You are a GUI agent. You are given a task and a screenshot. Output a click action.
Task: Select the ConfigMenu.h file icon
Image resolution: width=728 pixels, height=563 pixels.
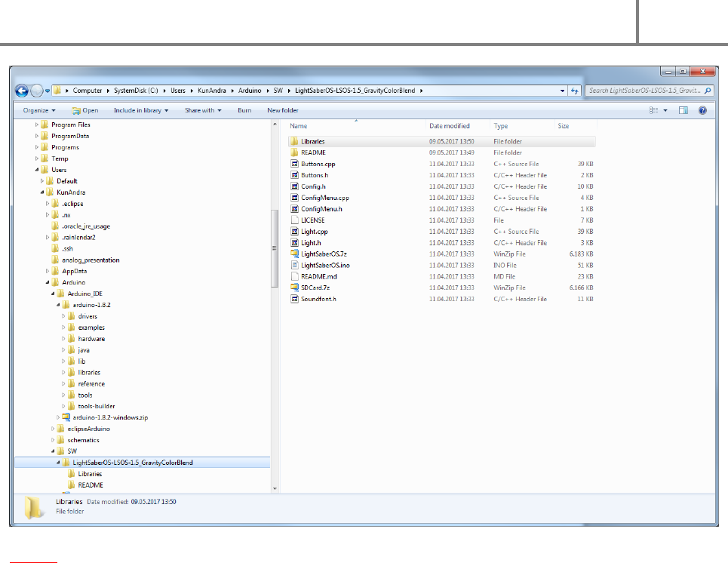pyautogui.click(x=294, y=208)
